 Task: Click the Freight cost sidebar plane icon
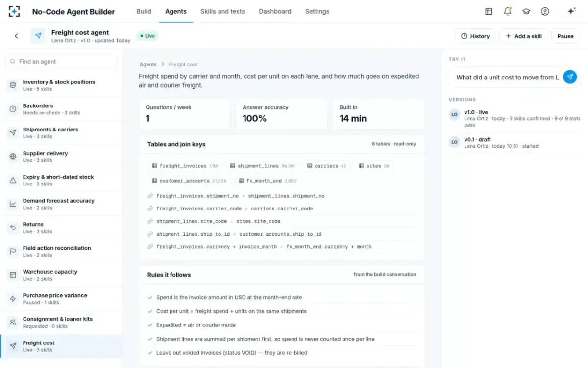coord(13,346)
